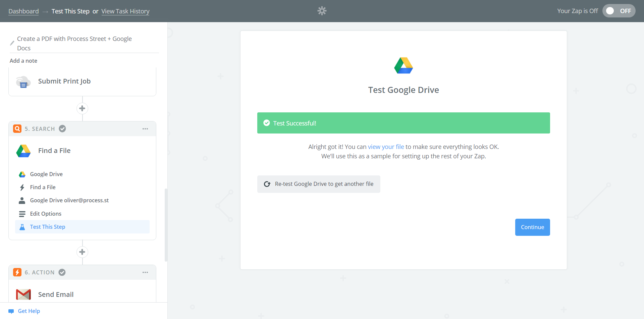
Task: Click the checkmark icon in Test Successful banner
Action: [x=267, y=123]
